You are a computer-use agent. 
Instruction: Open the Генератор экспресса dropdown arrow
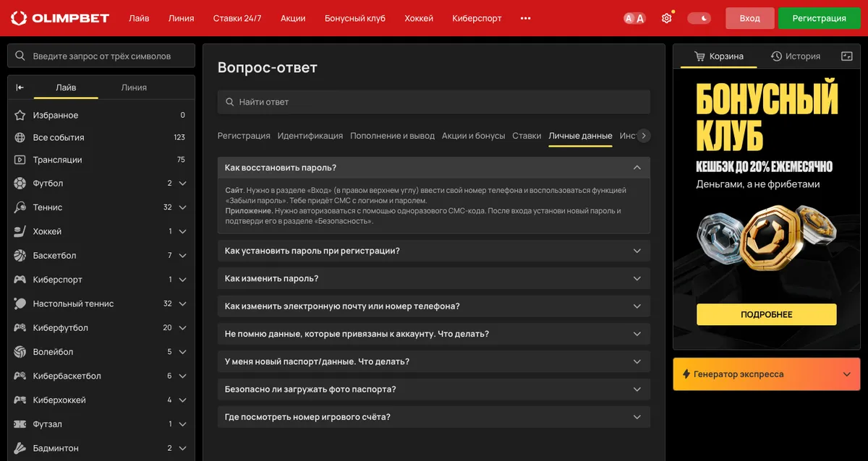pos(847,374)
